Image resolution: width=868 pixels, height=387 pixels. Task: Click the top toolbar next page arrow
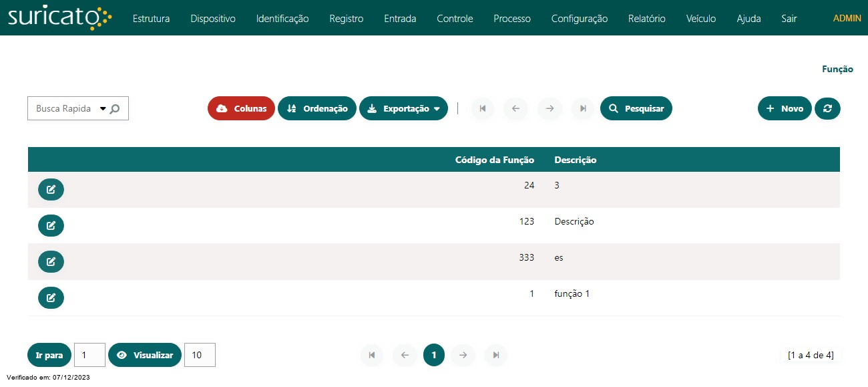click(550, 108)
